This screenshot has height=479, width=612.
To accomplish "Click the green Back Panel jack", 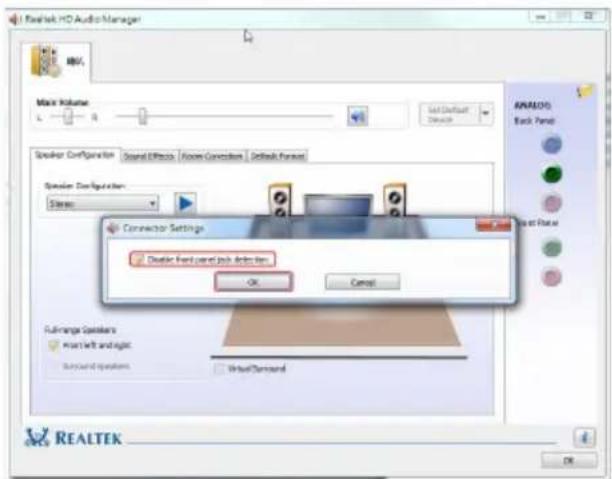I will point(552,174).
